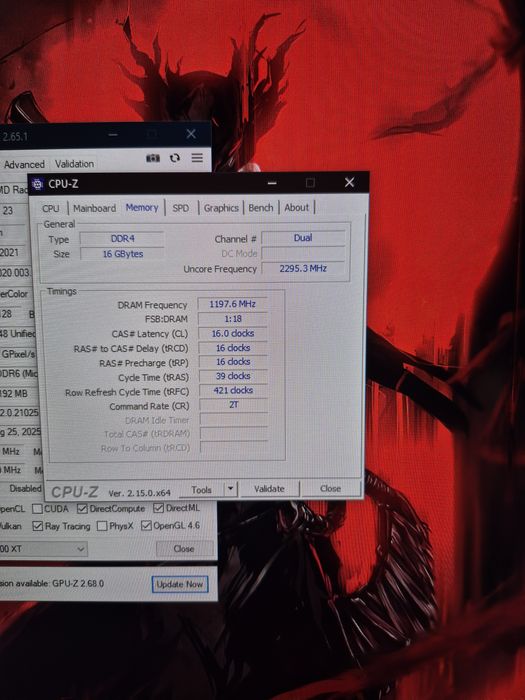Screen dimensions: 525x700
Task: Toggle the OpenGL 4.6 checkbox in GPU-Z
Action: coord(146,526)
